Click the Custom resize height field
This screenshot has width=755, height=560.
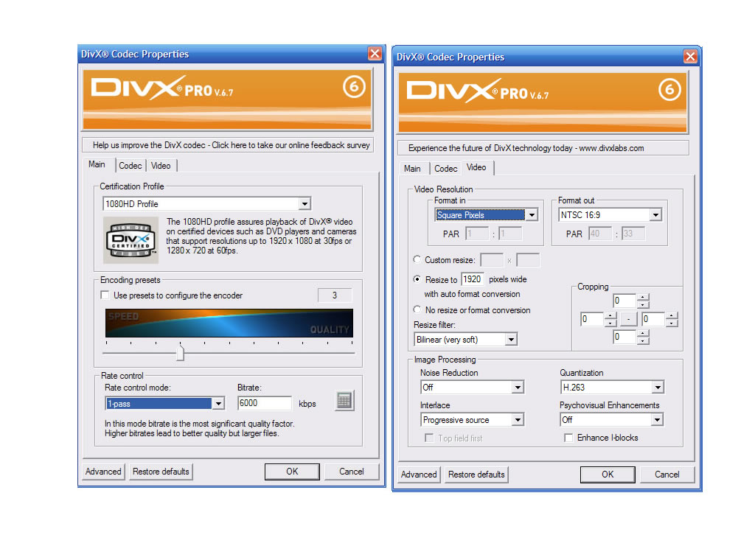[528, 260]
